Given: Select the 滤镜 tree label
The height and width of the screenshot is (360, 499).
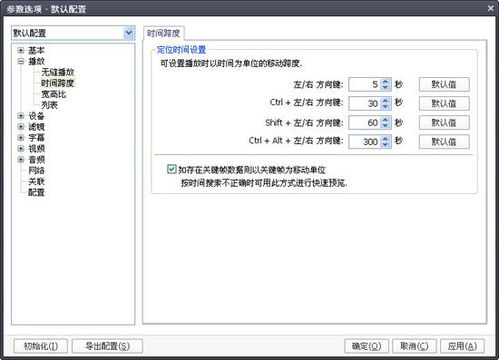Looking at the screenshot, I should pos(36,127).
